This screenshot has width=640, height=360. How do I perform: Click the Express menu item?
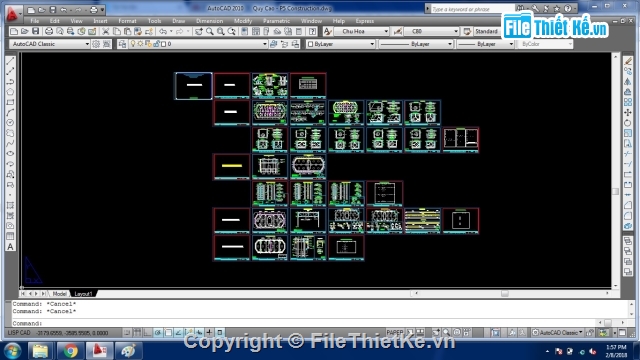click(x=364, y=21)
